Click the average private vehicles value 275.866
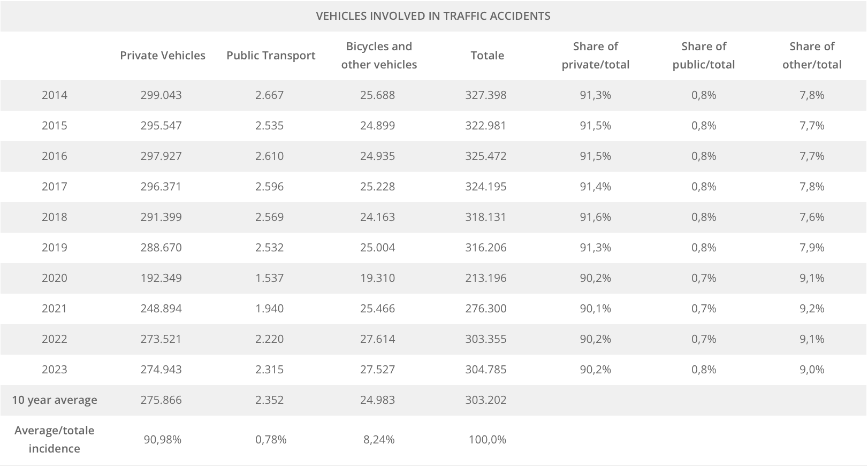Image resolution: width=868 pixels, height=475 pixels. (x=161, y=400)
